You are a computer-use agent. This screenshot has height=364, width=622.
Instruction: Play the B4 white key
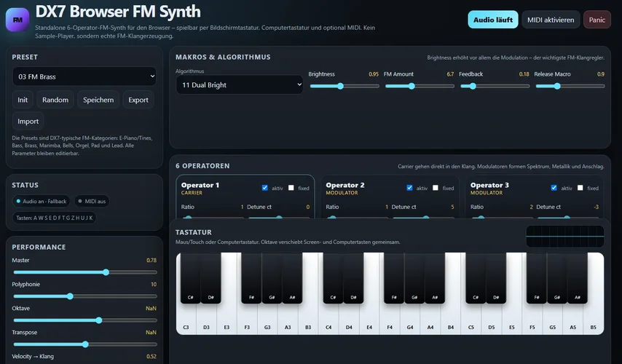coord(451,319)
